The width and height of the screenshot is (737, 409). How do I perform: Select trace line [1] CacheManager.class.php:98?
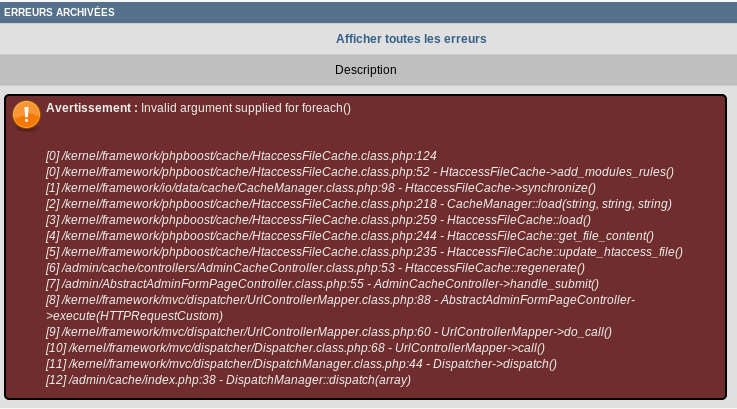[x=320, y=188]
